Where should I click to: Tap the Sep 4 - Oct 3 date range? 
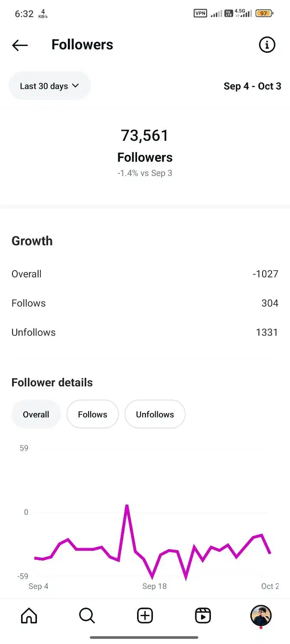252,86
